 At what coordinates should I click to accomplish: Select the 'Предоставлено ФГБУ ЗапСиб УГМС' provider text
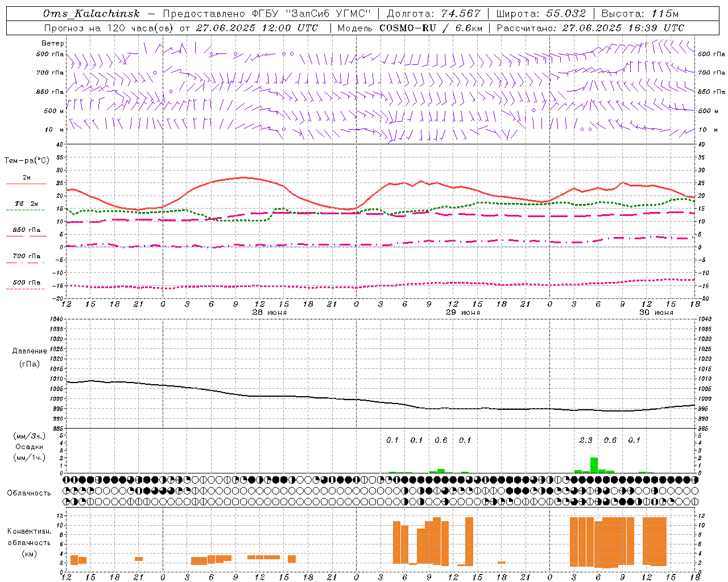(x=267, y=14)
